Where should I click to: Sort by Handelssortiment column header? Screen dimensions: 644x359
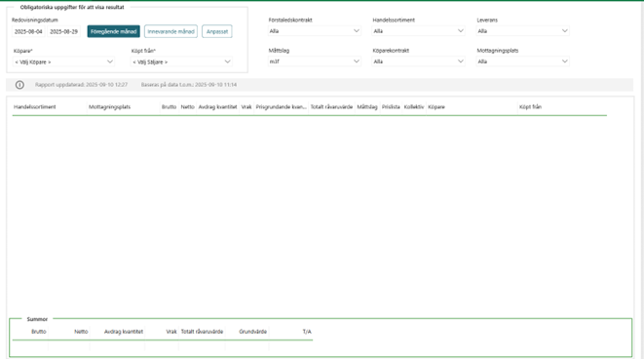35,107
